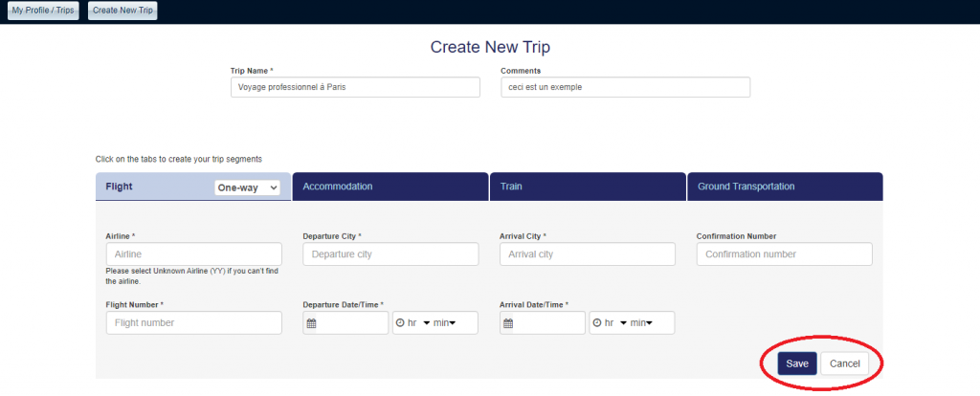Click the clock icon in Arrival time

(596, 323)
